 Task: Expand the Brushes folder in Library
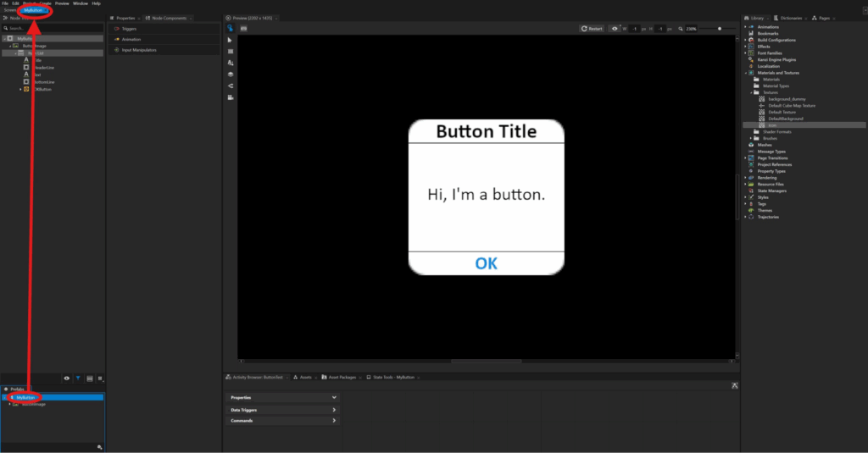pyautogui.click(x=751, y=138)
